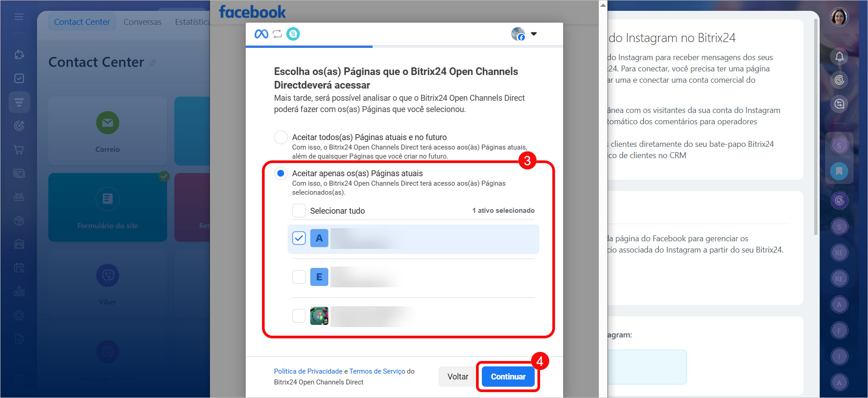Image resolution: width=868 pixels, height=398 pixels.
Task: Click the flower photo page avatar
Action: coord(319,316)
